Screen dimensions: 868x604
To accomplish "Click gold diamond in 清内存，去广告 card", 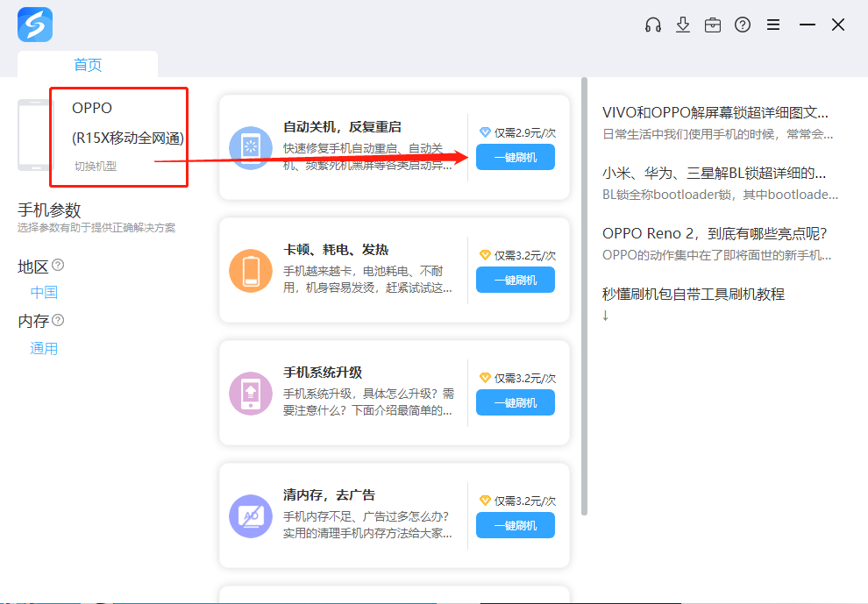I will 485,501.
